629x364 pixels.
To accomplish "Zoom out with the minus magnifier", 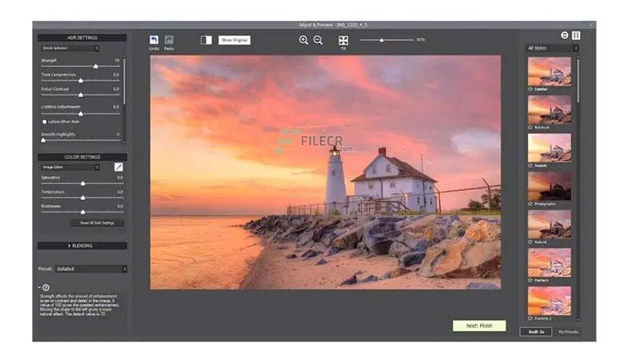I will tap(318, 40).
